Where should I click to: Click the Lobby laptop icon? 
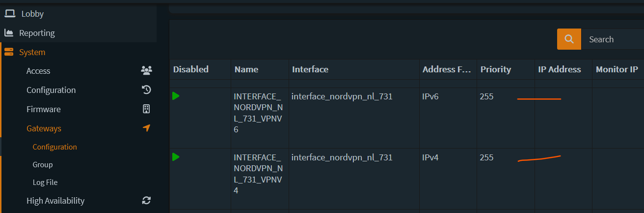9,14
